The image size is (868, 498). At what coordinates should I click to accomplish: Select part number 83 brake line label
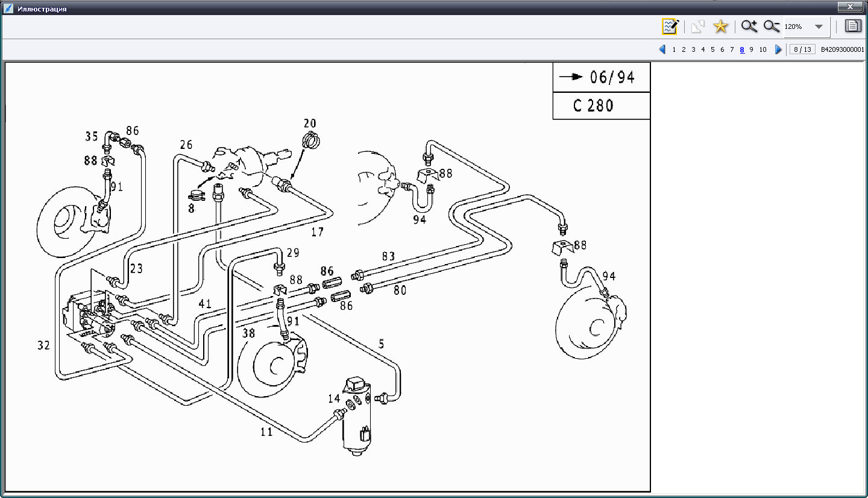[x=388, y=257]
